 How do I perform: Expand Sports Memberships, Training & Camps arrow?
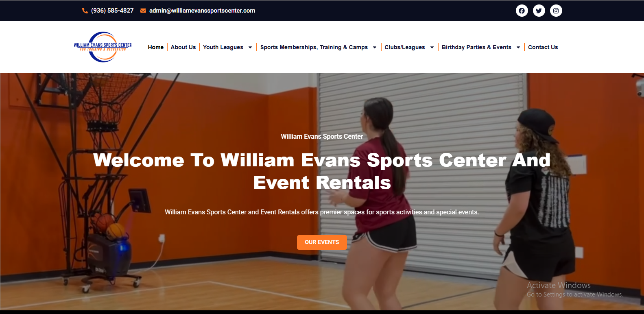click(375, 47)
